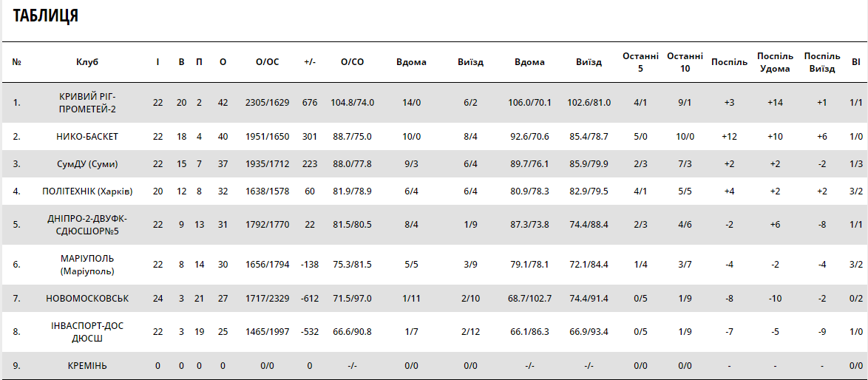This screenshot has width=868, height=380.
Task: Click the 2305/1629 points cell
Action: coord(267,103)
